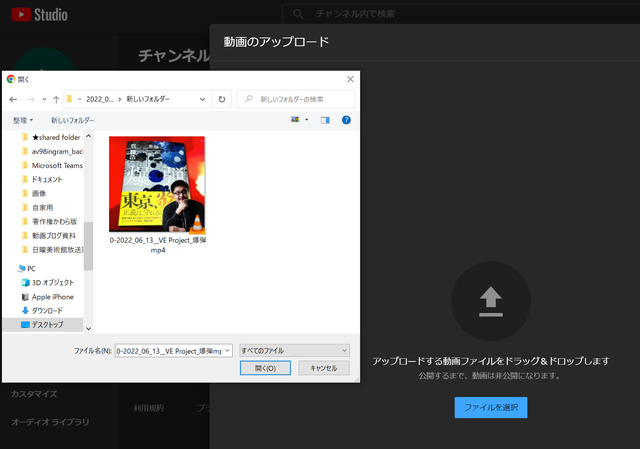Viewport: 640px width, 449px height.
Task: Click the back arrow in file dialog
Action: click(13, 99)
